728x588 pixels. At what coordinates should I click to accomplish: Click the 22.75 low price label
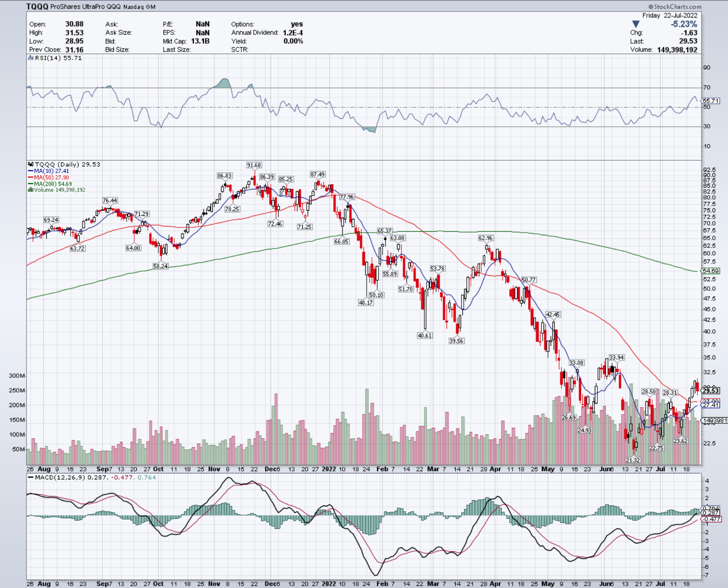[x=657, y=448]
